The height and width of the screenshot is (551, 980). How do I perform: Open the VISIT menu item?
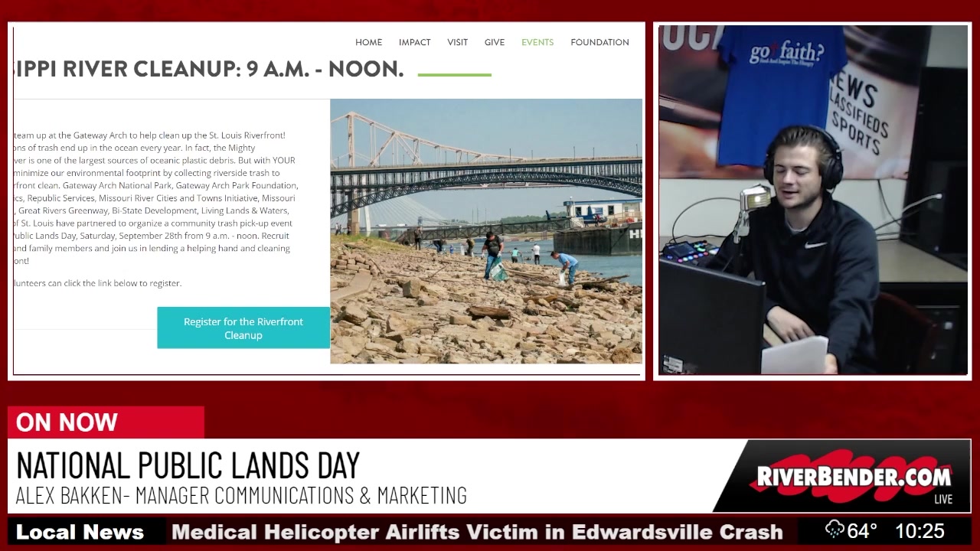pyautogui.click(x=457, y=42)
